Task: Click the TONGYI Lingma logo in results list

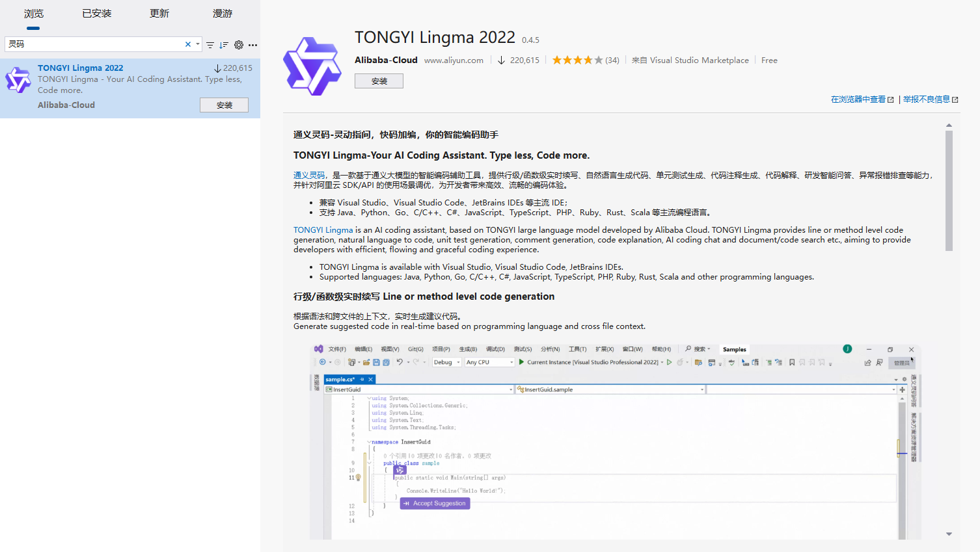Action: click(18, 80)
